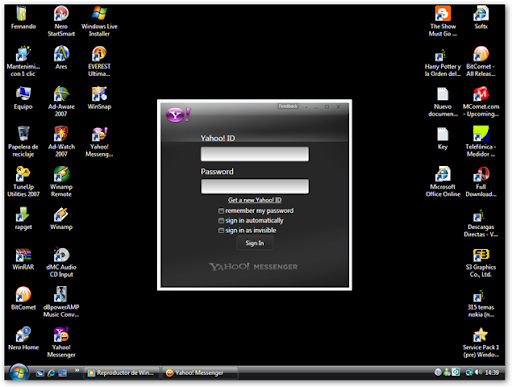This screenshot has width=512, height=387.
Task: Select The Show Must Go file icon
Action: [443, 14]
